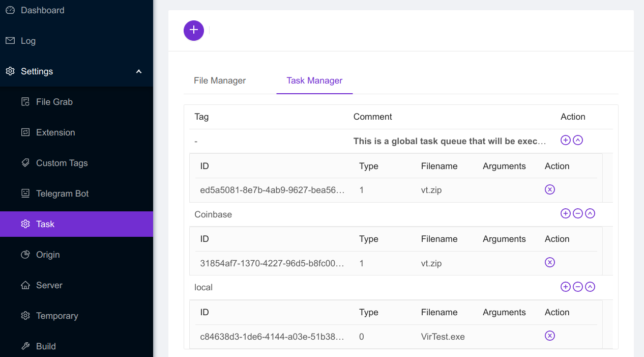Open the Dashboard page
644x357 pixels.
tap(42, 10)
